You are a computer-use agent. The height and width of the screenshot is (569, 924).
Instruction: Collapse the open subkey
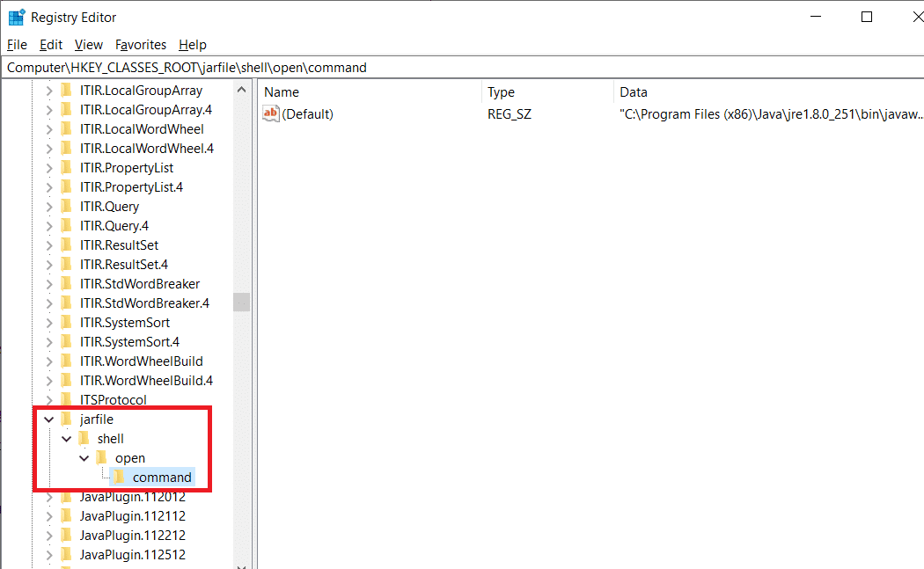(x=84, y=458)
